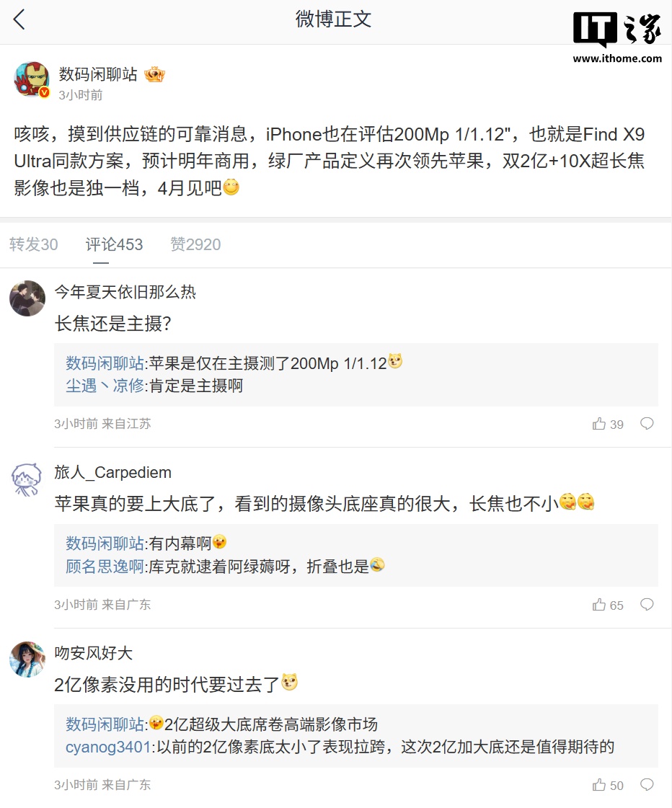This screenshot has height=808, width=672.
Task: Open 吻安风好大's profile avatar
Action: (x=27, y=658)
